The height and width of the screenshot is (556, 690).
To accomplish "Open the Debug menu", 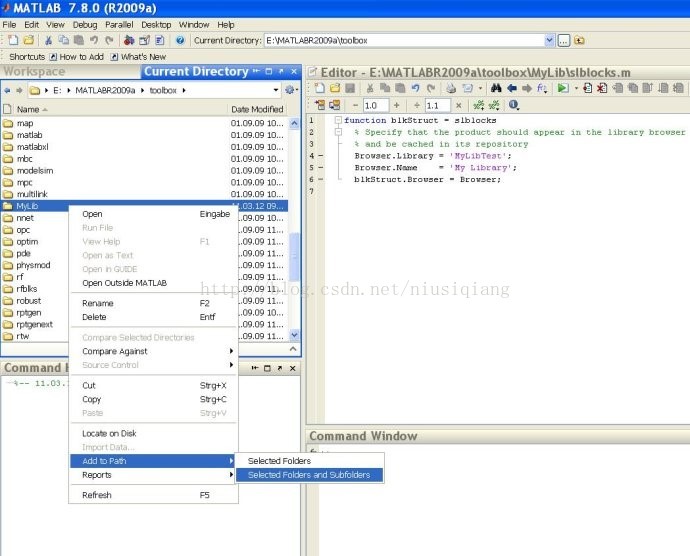I will (x=85, y=25).
